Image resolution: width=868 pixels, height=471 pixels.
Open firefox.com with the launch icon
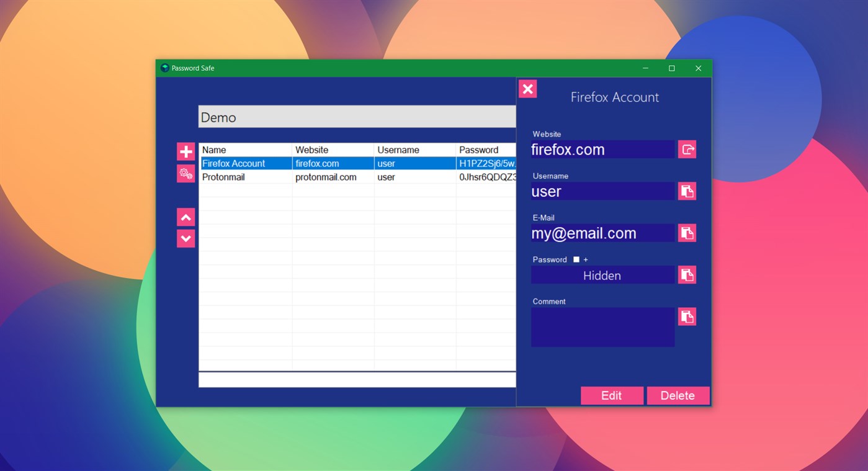click(x=687, y=149)
